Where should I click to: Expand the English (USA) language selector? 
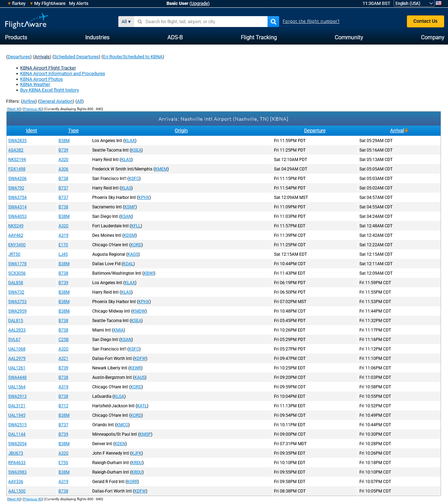click(x=414, y=3)
